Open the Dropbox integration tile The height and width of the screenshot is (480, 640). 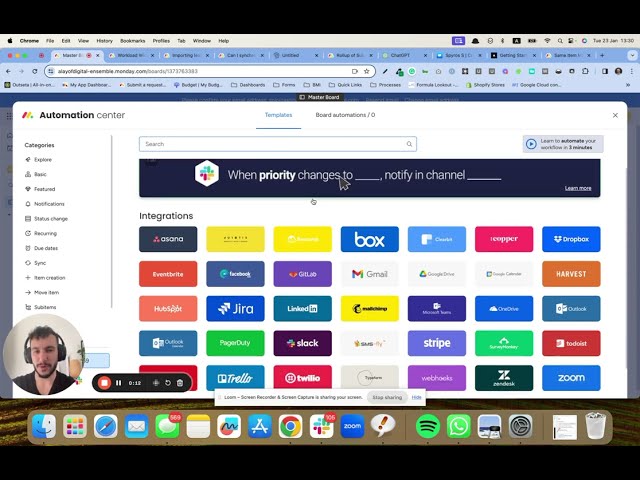[x=571, y=239]
